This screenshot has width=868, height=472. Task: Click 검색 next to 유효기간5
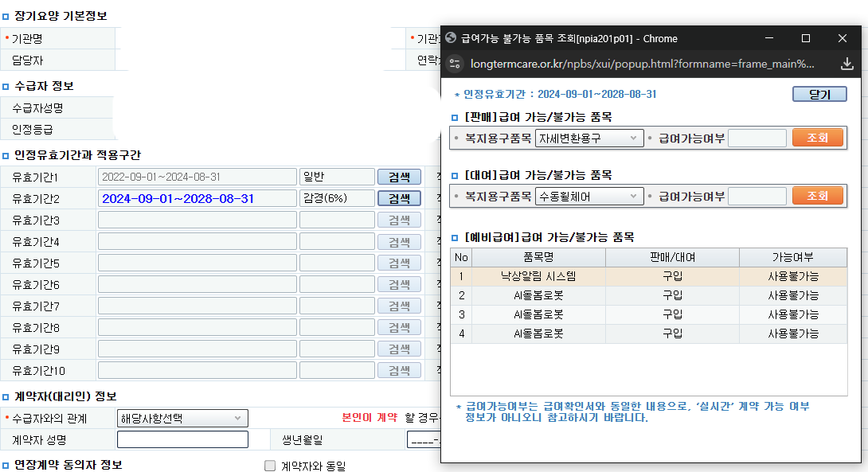pyautogui.click(x=399, y=263)
